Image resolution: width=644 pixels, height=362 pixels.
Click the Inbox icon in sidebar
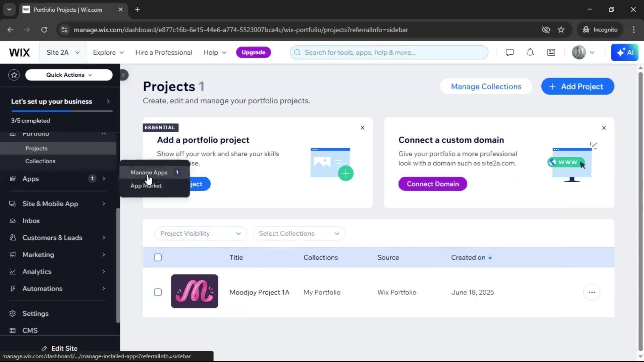[13, 221]
